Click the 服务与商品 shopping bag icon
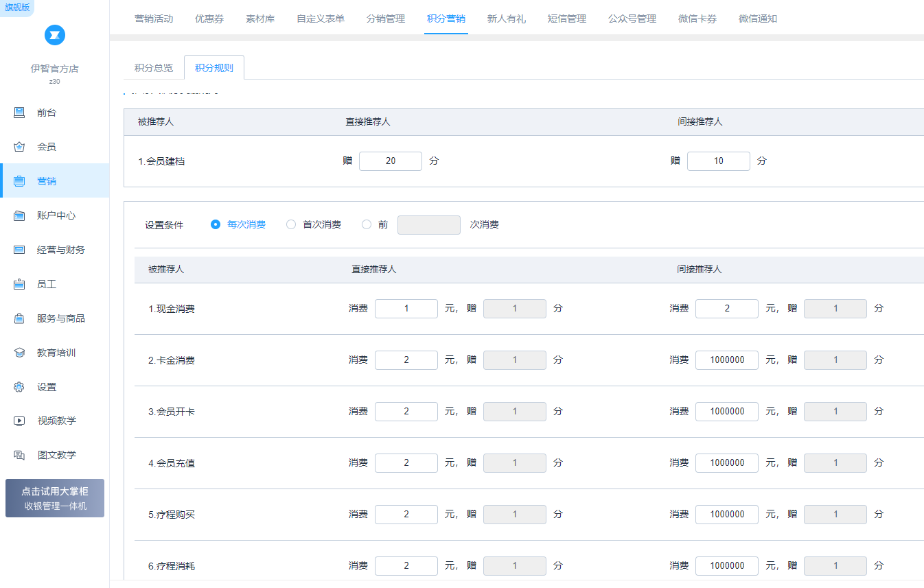This screenshot has height=588, width=924. tap(19, 318)
